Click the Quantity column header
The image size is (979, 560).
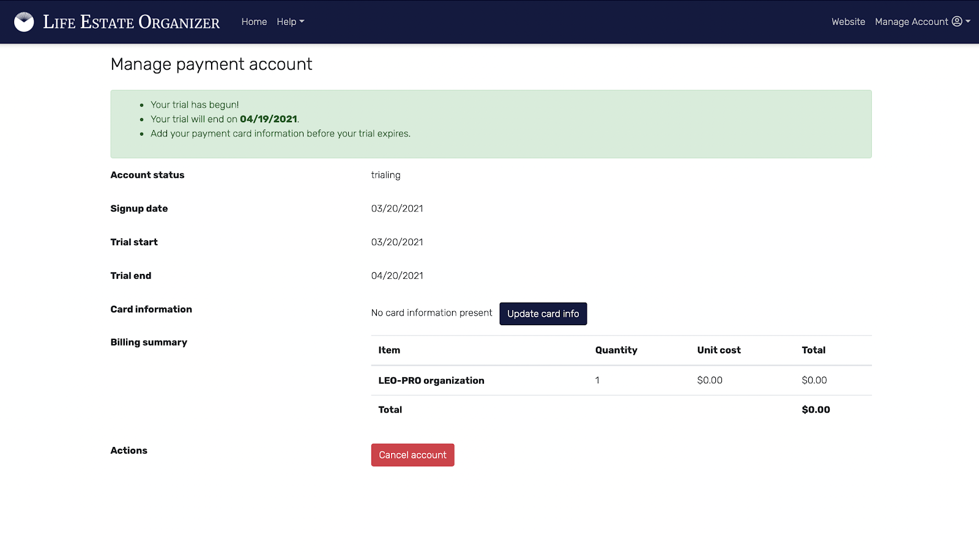(x=616, y=350)
